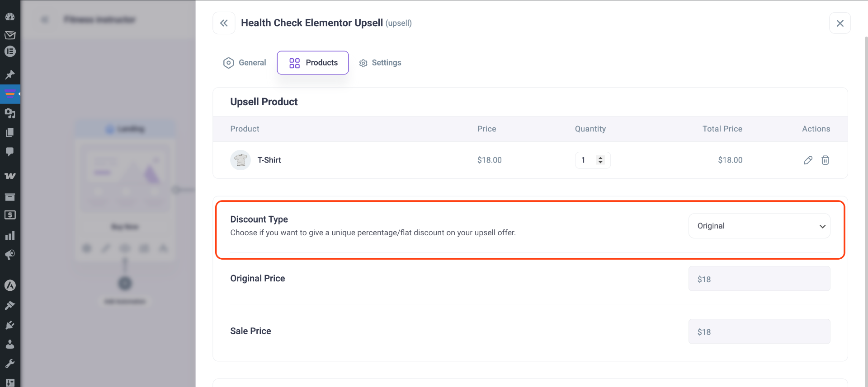Open Users menu in sidebar
This screenshot has width=868, height=387.
click(10, 344)
